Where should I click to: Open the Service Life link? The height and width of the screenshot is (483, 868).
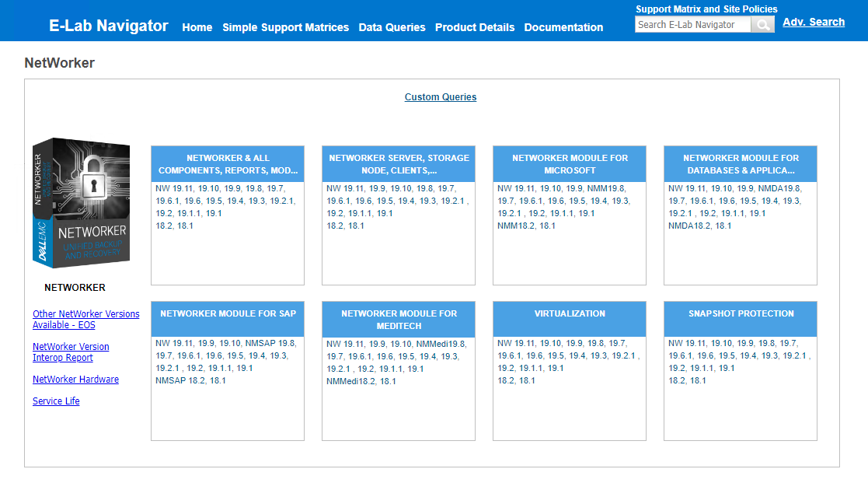coord(56,401)
